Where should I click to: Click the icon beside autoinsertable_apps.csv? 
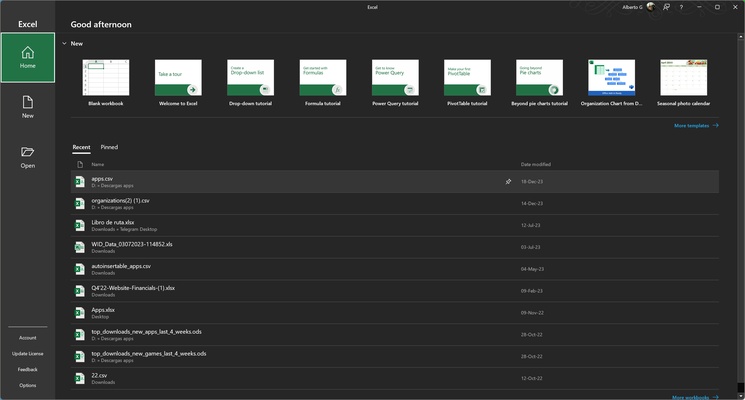pyautogui.click(x=80, y=269)
